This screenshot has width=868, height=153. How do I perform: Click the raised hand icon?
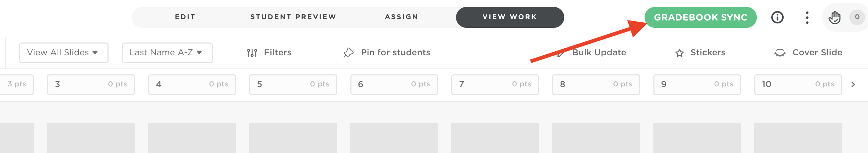(x=835, y=17)
